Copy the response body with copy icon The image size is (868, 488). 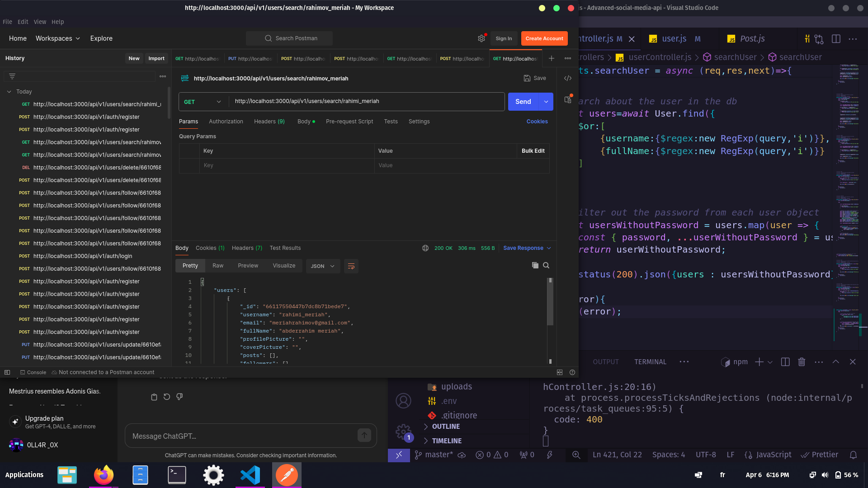click(x=535, y=266)
